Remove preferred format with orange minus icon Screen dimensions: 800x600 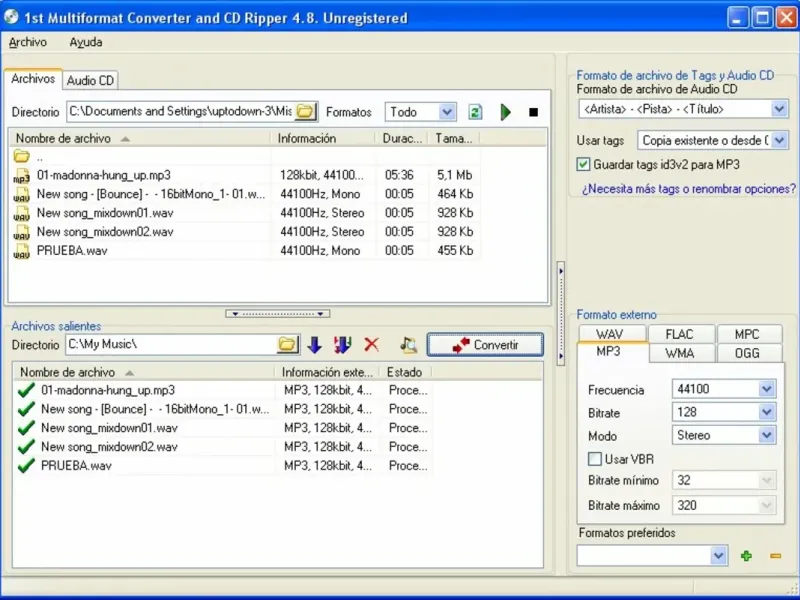click(775, 555)
